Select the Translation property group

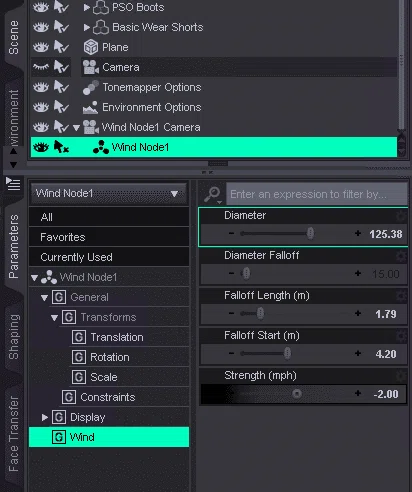pyautogui.click(x=129, y=337)
